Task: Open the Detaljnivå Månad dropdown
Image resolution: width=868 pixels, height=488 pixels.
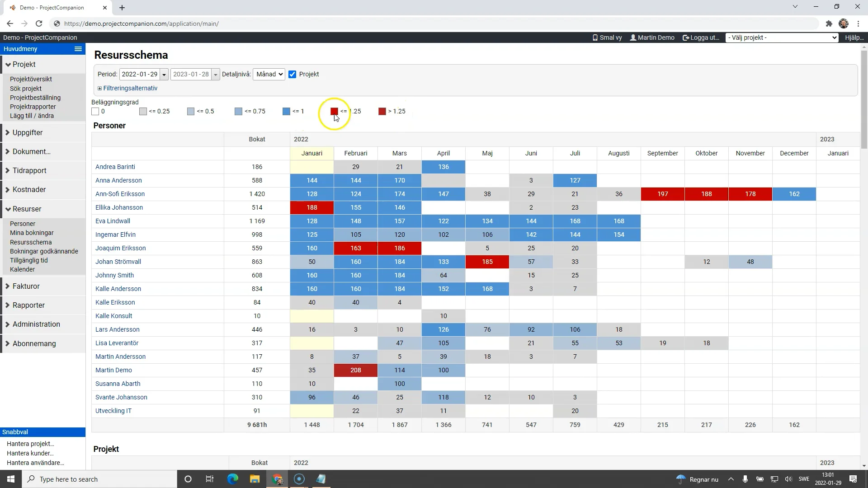Action: pyautogui.click(x=269, y=74)
